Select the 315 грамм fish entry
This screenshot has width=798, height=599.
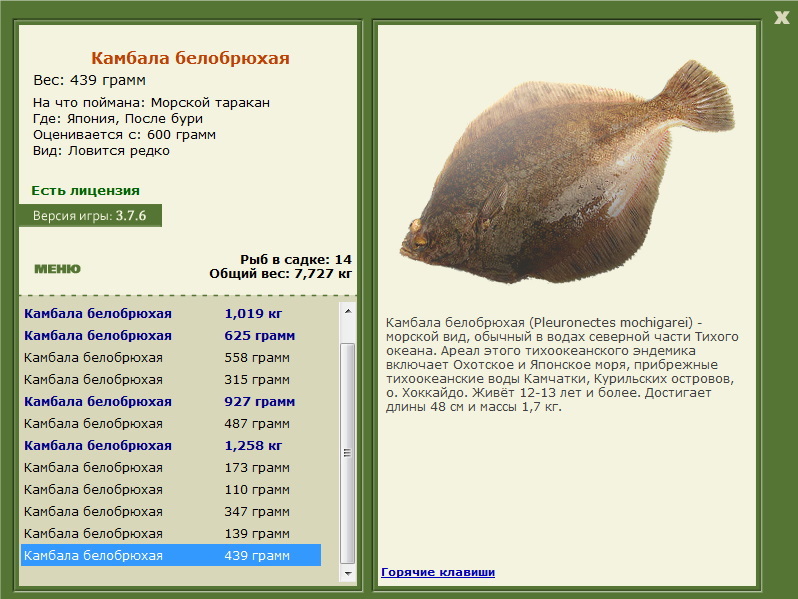[x=171, y=379]
